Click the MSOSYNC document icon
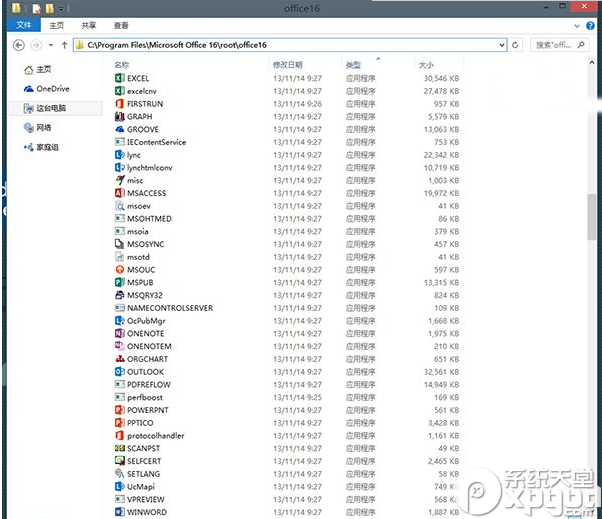This screenshot has height=519, width=602. point(120,244)
